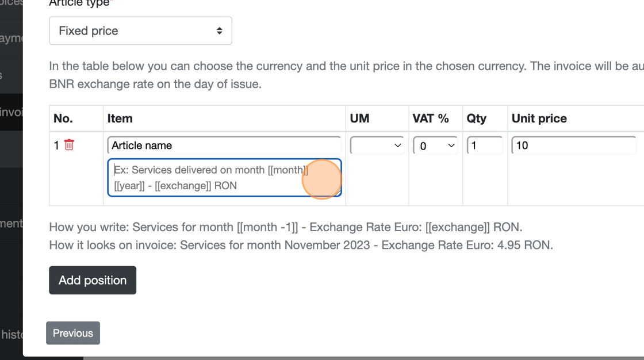This screenshot has width=644, height=360.
Task: Click the 'VAT %' column header
Action: coord(431,118)
